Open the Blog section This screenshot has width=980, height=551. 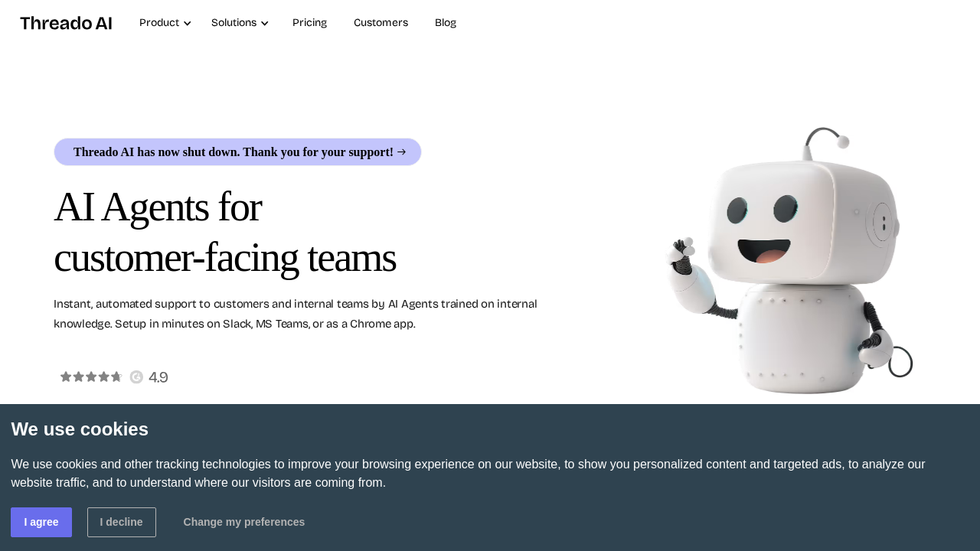coord(446,21)
